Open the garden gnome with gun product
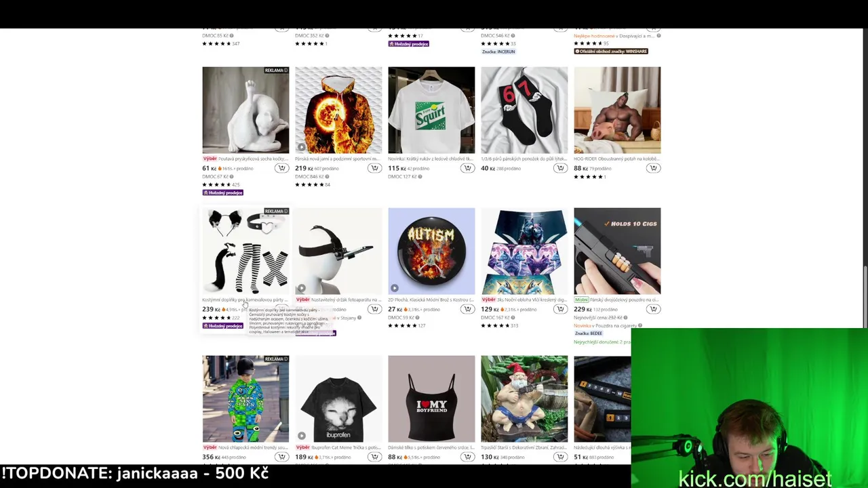This screenshot has width=868, height=488. [x=524, y=399]
